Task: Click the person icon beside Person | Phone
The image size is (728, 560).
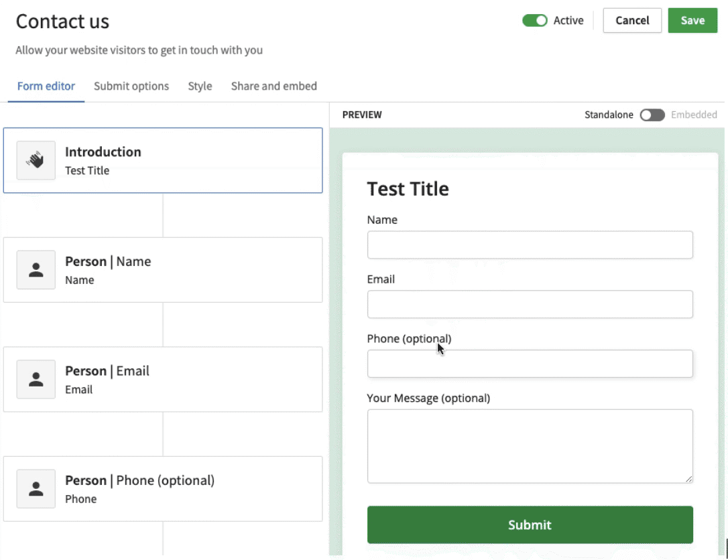Action: click(x=36, y=489)
